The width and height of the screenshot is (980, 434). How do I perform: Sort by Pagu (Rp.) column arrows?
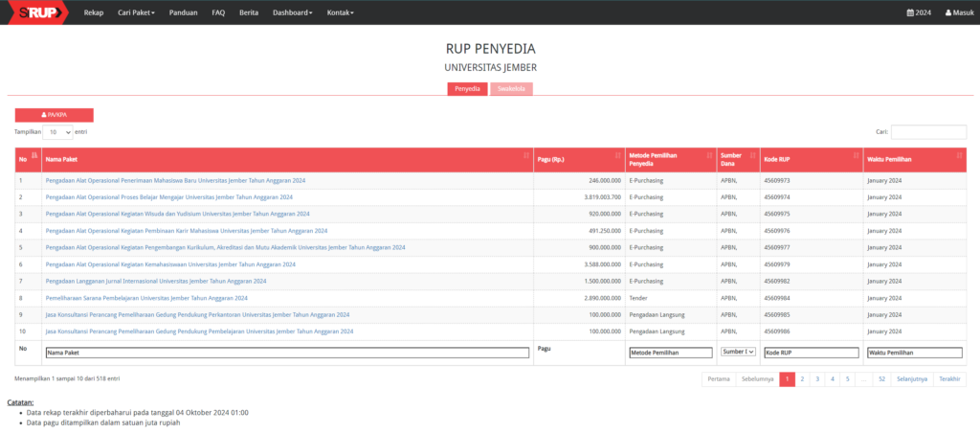pos(618,155)
